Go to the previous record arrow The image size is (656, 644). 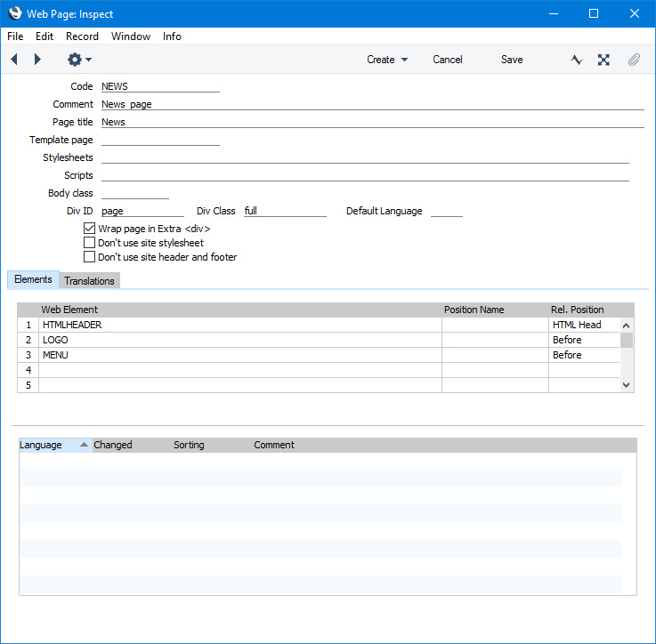[x=14, y=60]
